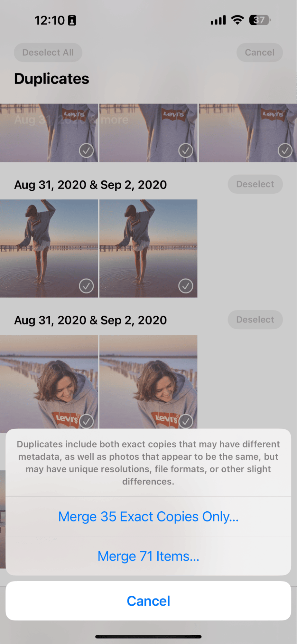Tap the status bar icon beside the 12:10 clock
Image resolution: width=297 pixels, height=644 pixels.
pyautogui.click(x=72, y=20)
